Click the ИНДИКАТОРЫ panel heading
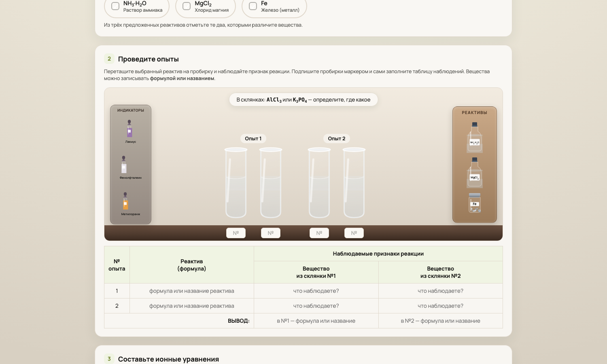This screenshot has width=607, height=364. [131, 110]
